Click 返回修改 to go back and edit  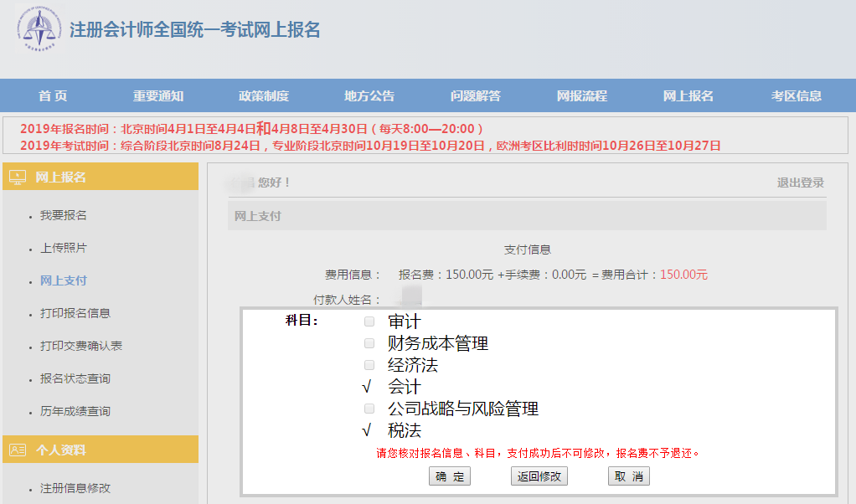click(539, 476)
